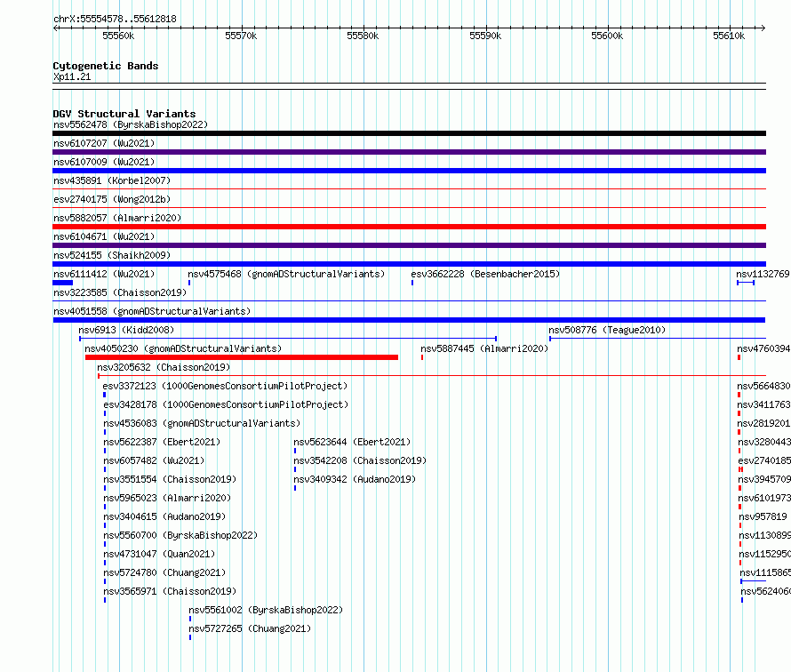Screen dimensions: 791x672
Task: Open nsv4575468 (gnomADStructuralVariants) label
Action: (x=286, y=274)
